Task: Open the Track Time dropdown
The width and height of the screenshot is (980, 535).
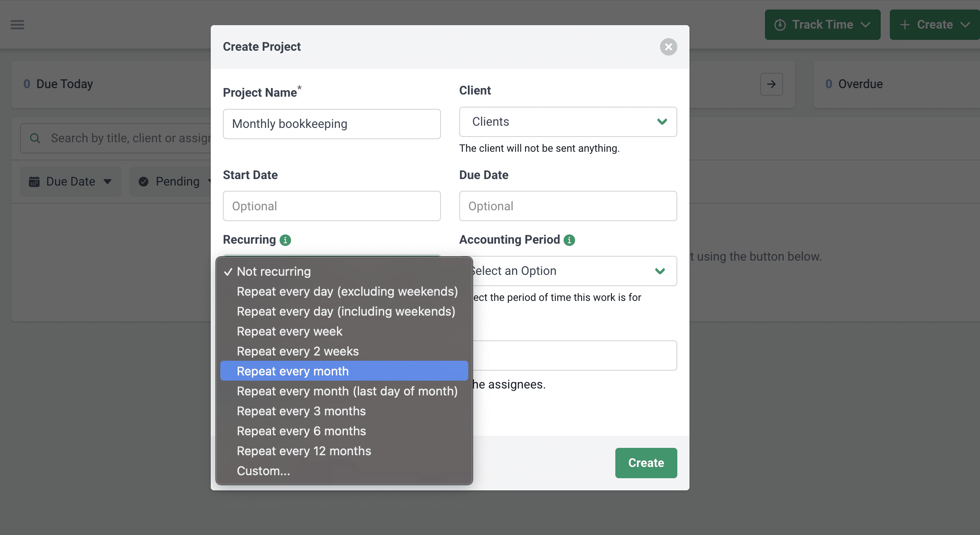Action: pos(823,25)
